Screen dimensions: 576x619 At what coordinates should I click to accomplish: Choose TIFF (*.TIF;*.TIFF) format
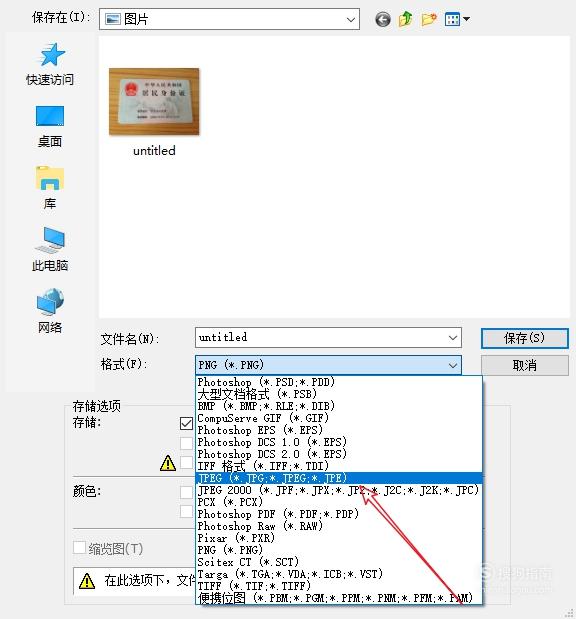click(x=339, y=586)
